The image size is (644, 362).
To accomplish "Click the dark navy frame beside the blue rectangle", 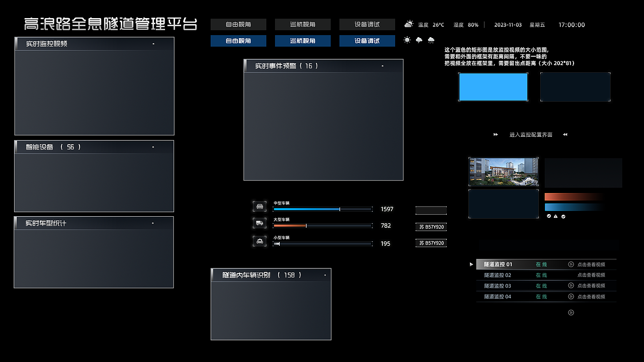I will pos(575,87).
